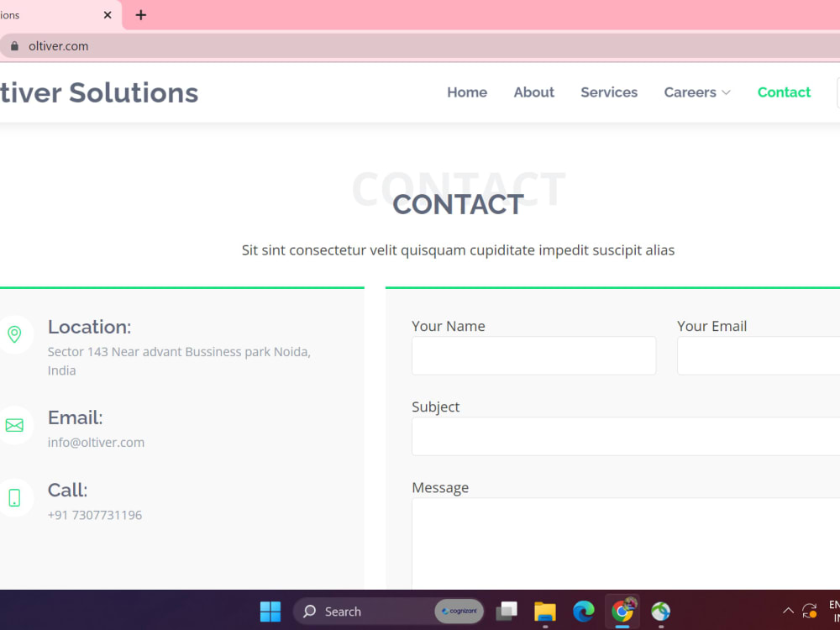Open the About section
Image resolution: width=840 pixels, height=630 pixels.
(534, 92)
